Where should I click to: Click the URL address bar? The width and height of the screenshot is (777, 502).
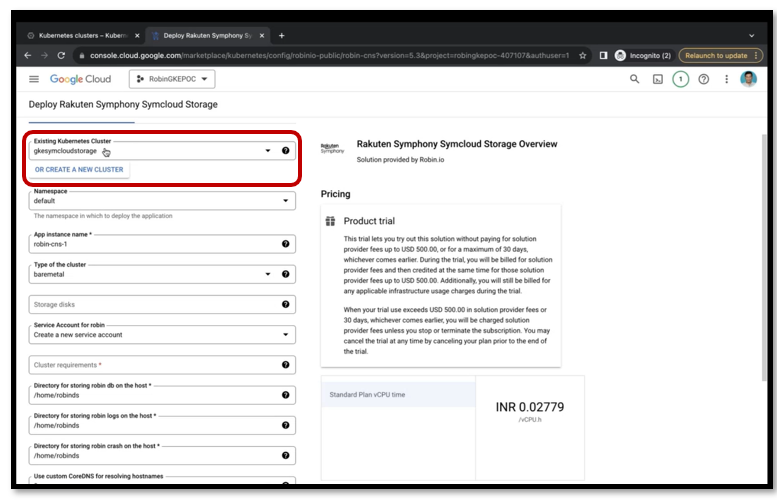(x=329, y=56)
